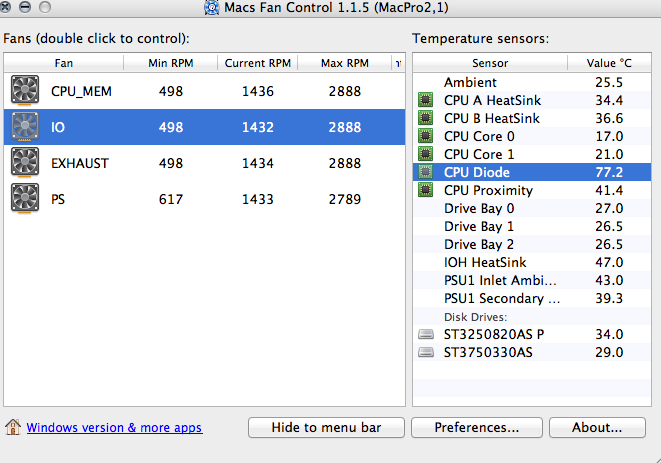Screen dimensions: 661x463
Task: Sort by the Fan column header
Action: tap(64, 63)
